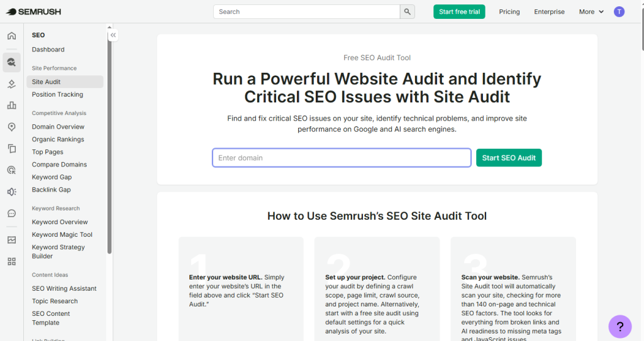644x341 pixels.
Task: Focus the top Search box
Action: pos(306,12)
